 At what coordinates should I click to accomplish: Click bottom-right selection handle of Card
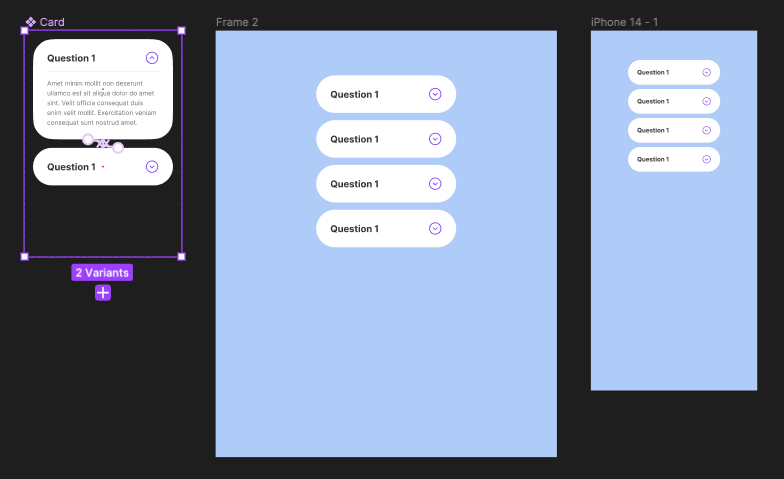tap(182, 256)
